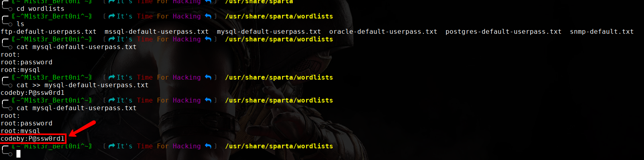Click the ftp-default-userpass.txt file name

[49, 32]
